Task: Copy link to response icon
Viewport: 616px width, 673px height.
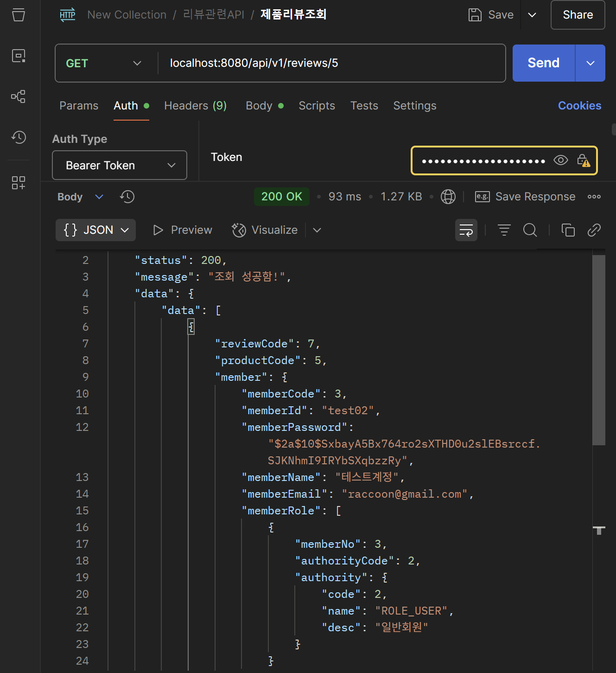Action: click(594, 230)
